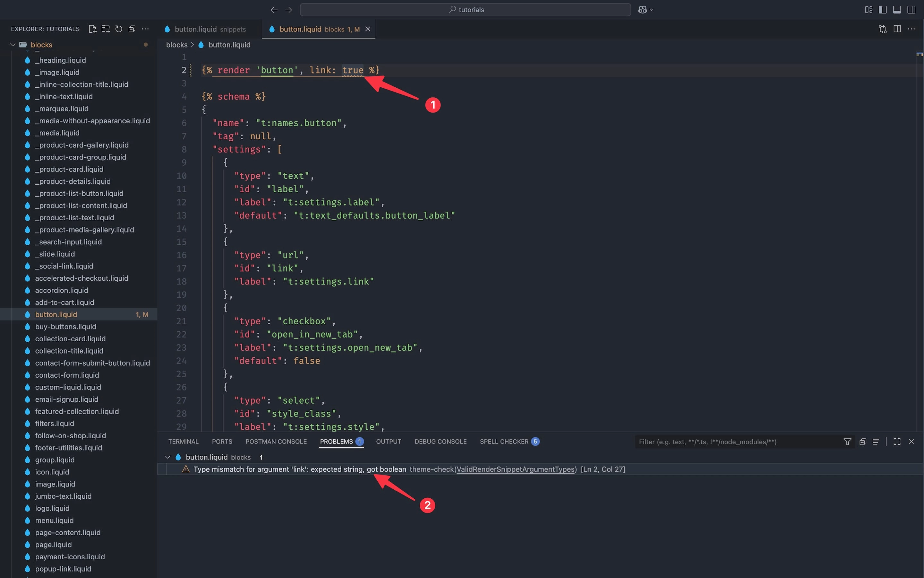
Task: Open the POSTMAN CONSOLE tab
Action: pyautogui.click(x=276, y=442)
